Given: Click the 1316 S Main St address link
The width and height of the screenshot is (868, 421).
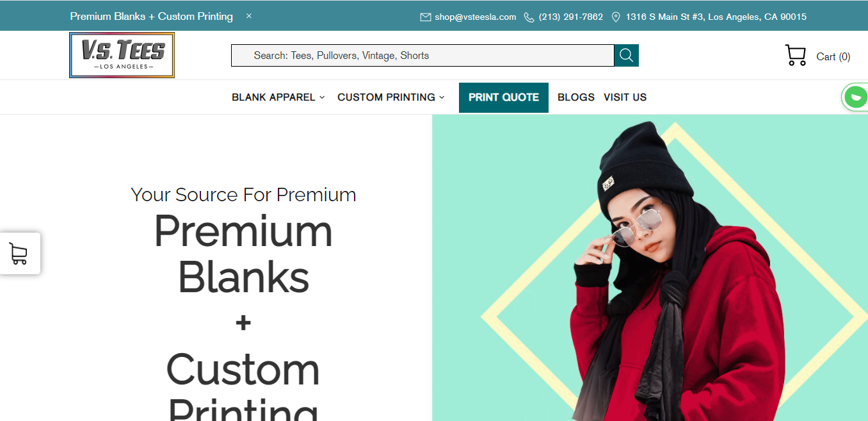Looking at the screenshot, I should [x=716, y=17].
